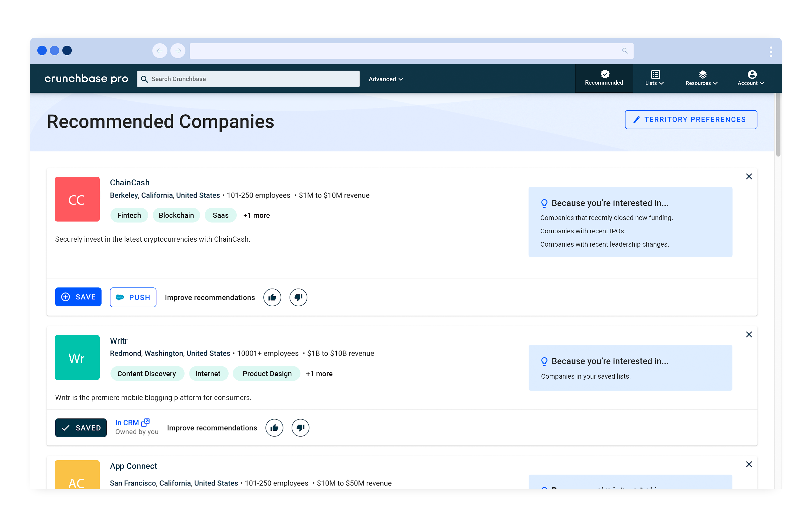Expand the Advanced search dropdown
This screenshot has width=812, height=521.
click(386, 79)
